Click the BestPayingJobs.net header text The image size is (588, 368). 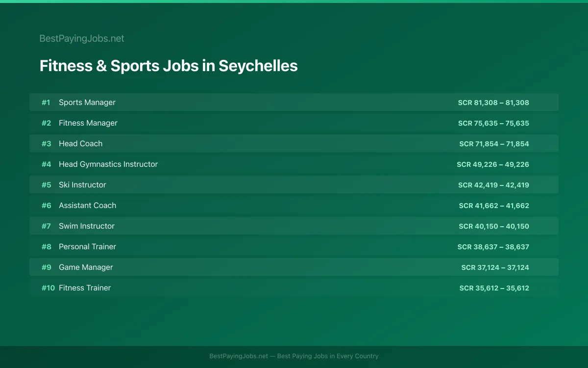(82, 38)
